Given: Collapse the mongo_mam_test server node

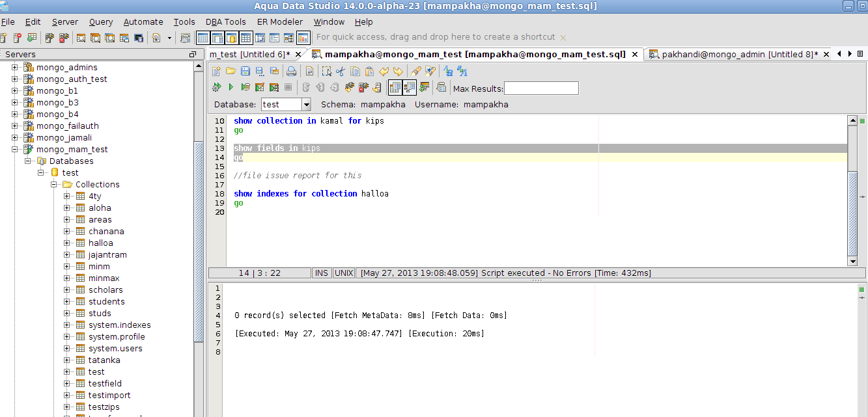Looking at the screenshot, I should [15, 150].
